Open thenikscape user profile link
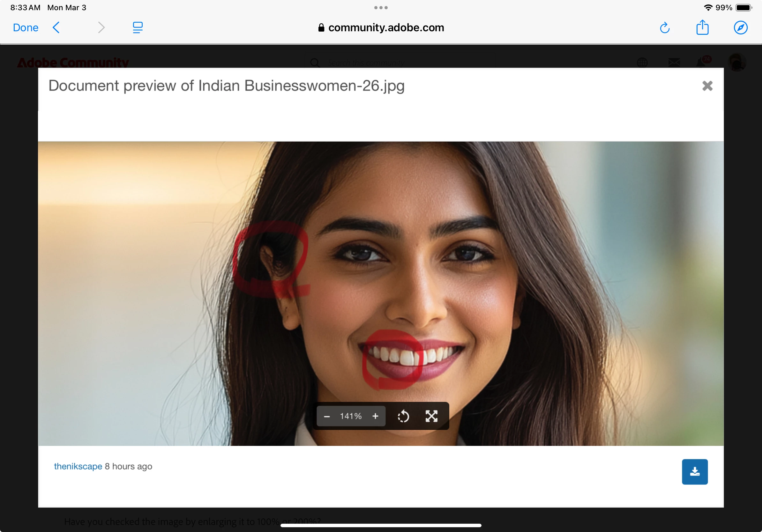Viewport: 762px width, 532px height. point(78,466)
